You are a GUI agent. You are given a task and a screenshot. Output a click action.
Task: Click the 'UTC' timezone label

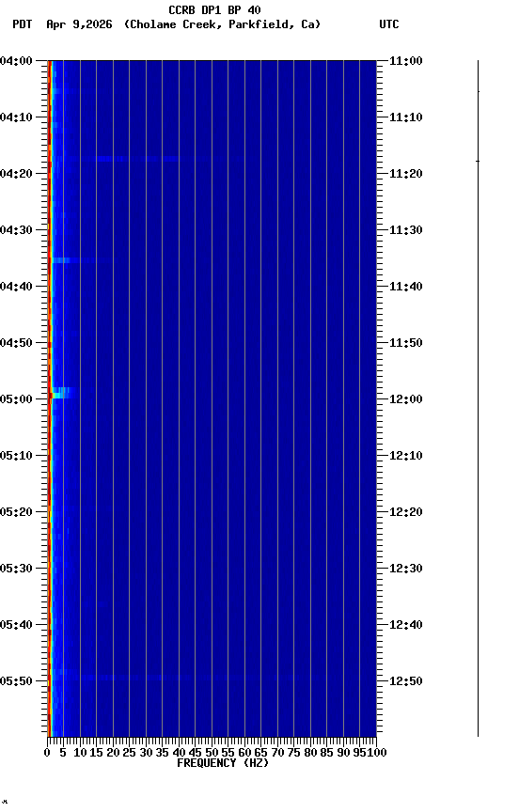[x=389, y=24]
